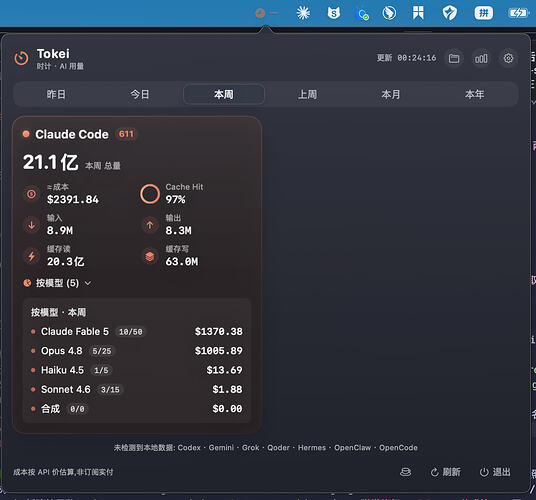Click the Tokei menu bar icon

coord(267,13)
